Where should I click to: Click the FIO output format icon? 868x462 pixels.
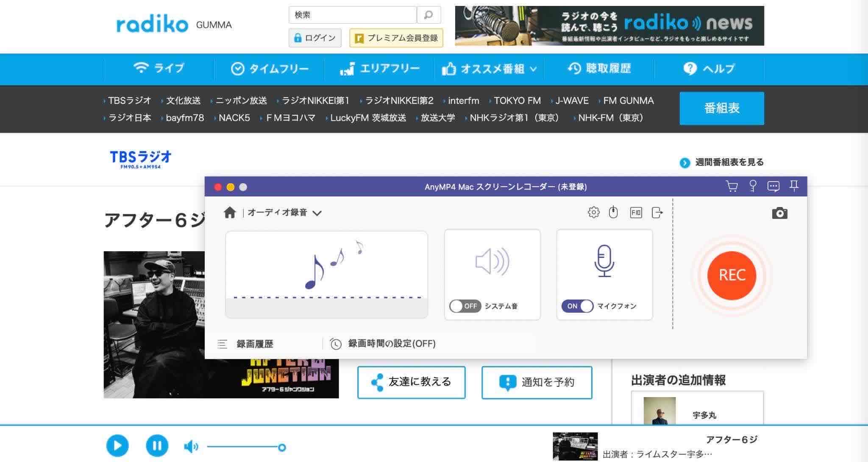pyautogui.click(x=636, y=213)
